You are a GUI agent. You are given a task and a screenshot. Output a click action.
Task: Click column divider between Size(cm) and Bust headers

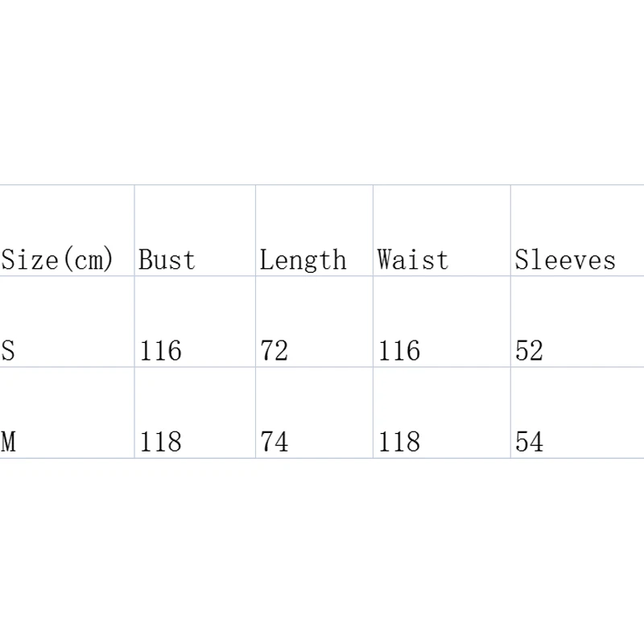pyautogui.click(x=134, y=232)
